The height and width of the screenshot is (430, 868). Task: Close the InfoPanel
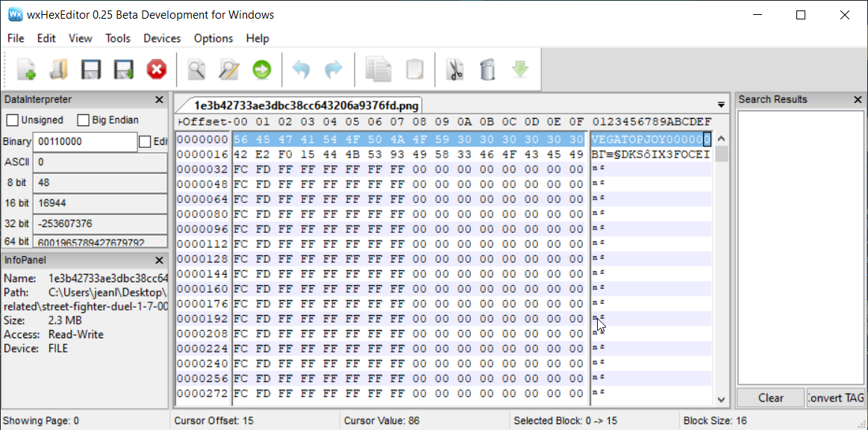(159, 260)
